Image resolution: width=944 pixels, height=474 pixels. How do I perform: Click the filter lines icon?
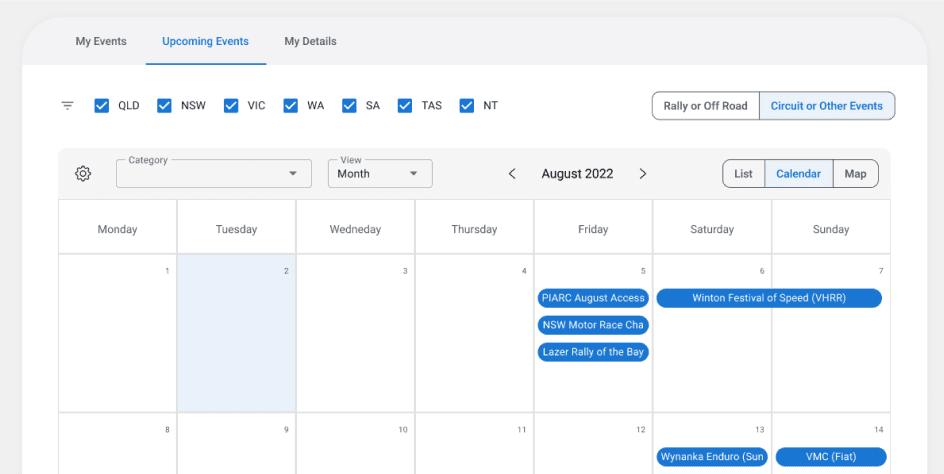pyautogui.click(x=67, y=106)
